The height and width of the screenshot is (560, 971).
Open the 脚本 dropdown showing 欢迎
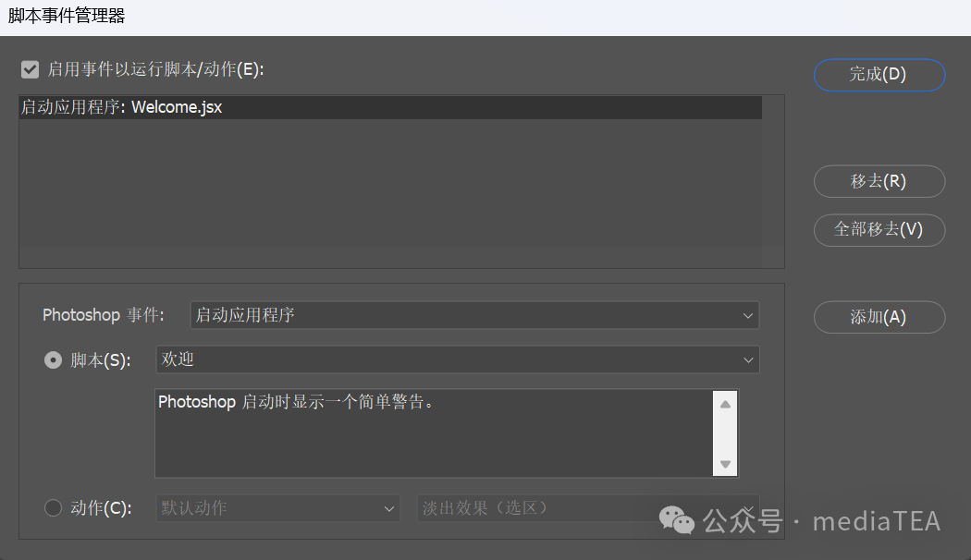pyautogui.click(x=458, y=359)
